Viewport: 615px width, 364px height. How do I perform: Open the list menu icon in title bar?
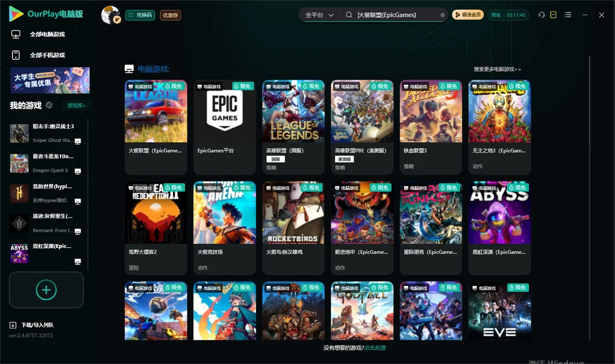tap(568, 15)
